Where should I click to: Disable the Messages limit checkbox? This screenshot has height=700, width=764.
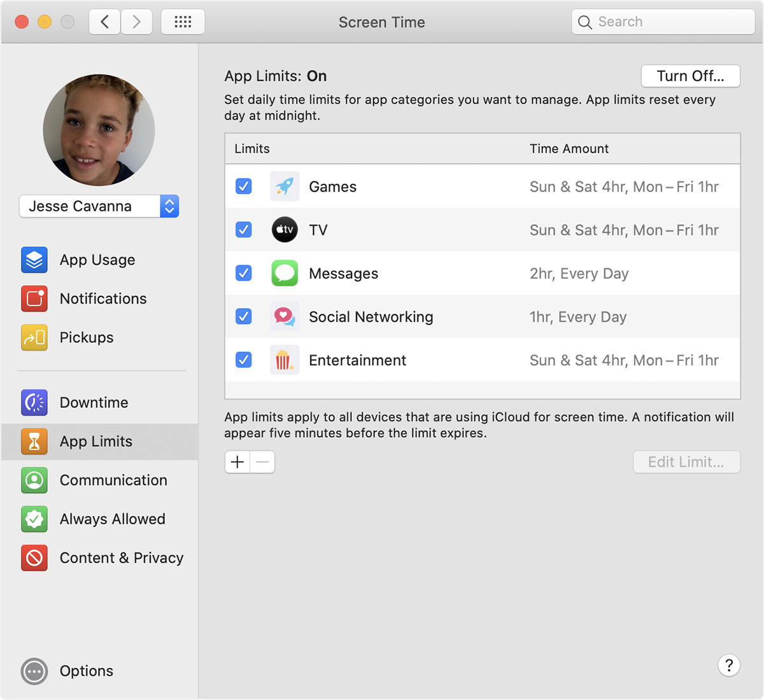(243, 272)
